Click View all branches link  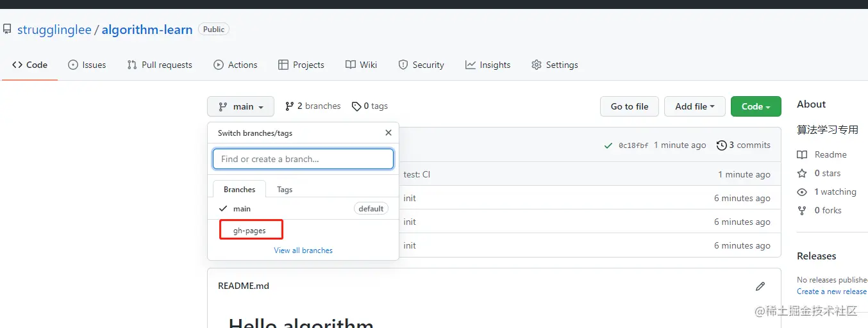[x=303, y=250]
